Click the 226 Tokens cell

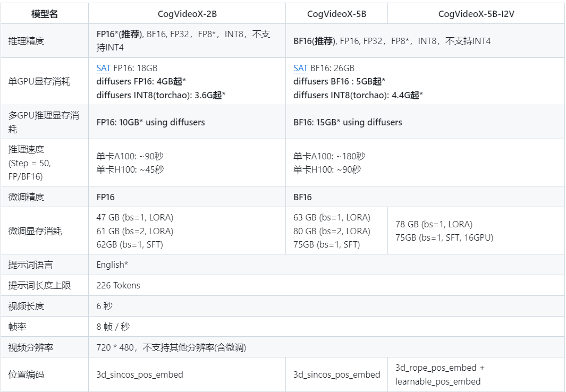pos(327,285)
